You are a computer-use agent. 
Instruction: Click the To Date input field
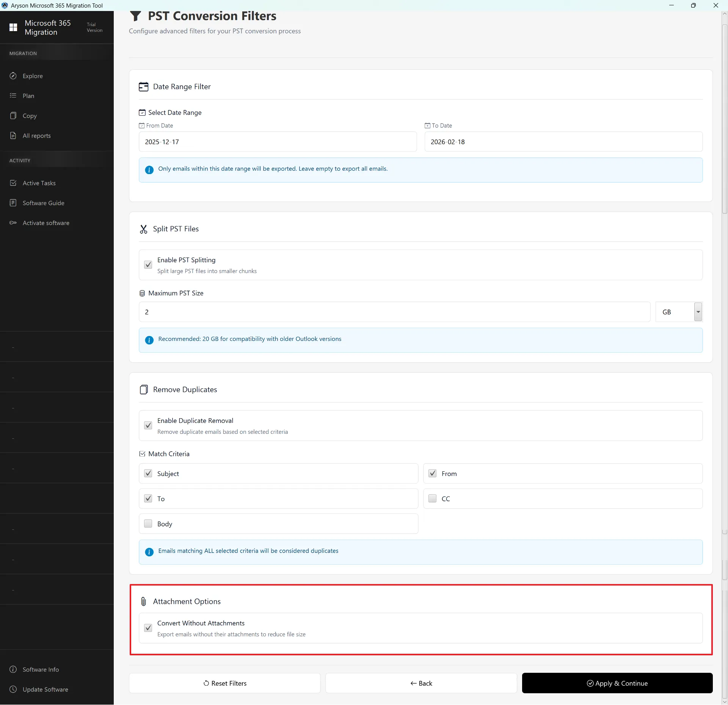[563, 141]
